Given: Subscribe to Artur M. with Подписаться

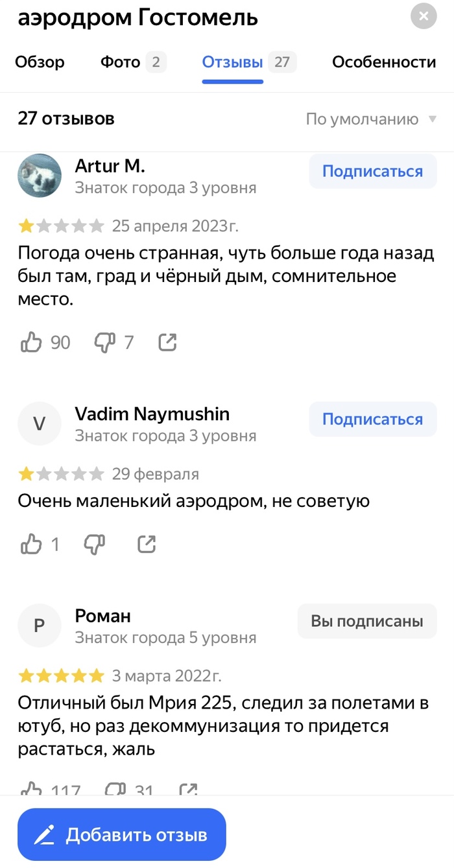Looking at the screenshot, I should coord(372,172).
